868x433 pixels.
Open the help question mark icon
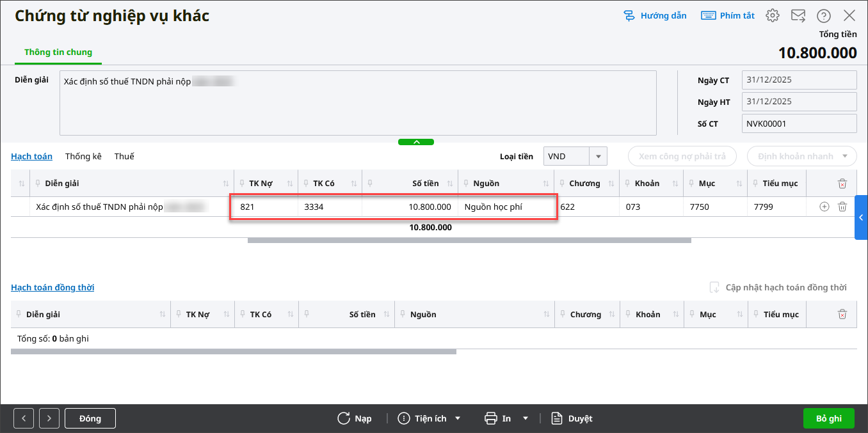tap(824, 16)
